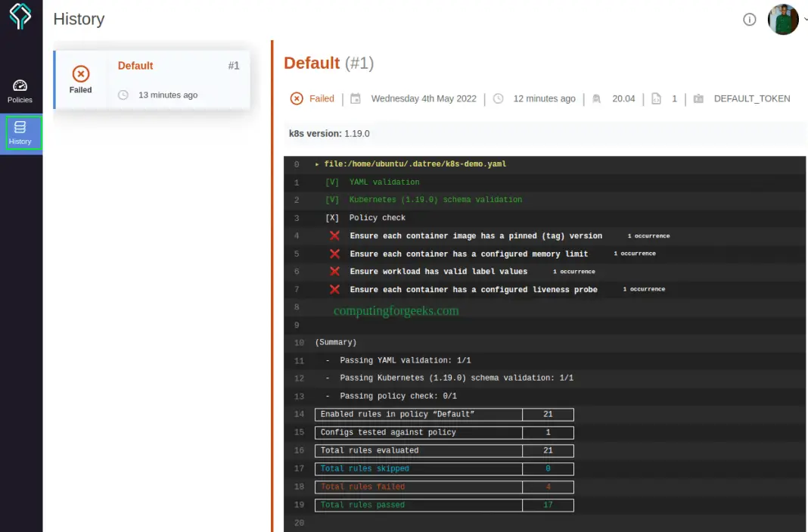Click the computingforgeeks.com link
The height and width of the screenshot is (532, 808).
[395, 310]
